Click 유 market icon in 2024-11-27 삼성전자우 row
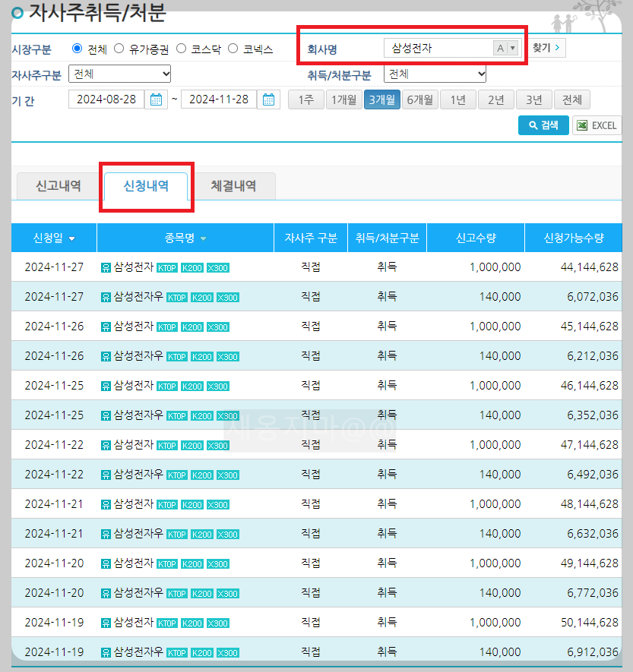Image resolution: width=633 pixels, height=672 pixels. pos(106,298)
